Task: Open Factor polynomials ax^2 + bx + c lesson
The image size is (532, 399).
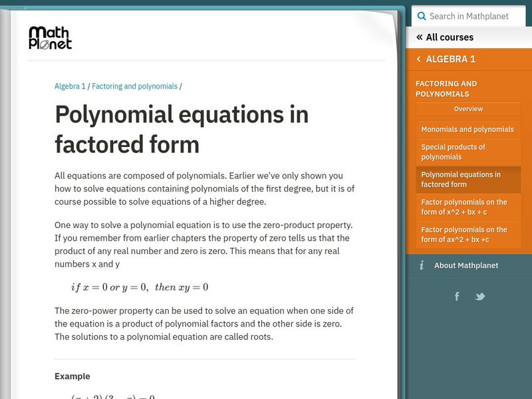Action: pyautogui.click(x=468, y=235)
